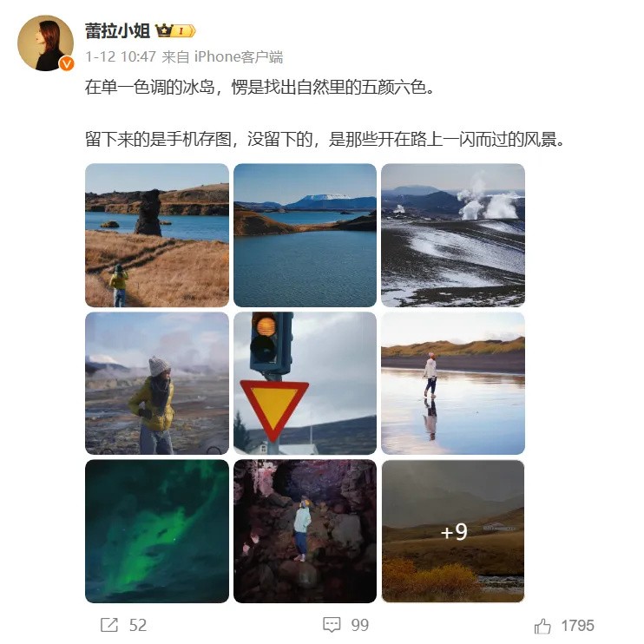This screenshot has width=644, height=644.
Task: Open the blue lake and mountain photo
Action: pos(305,235)
